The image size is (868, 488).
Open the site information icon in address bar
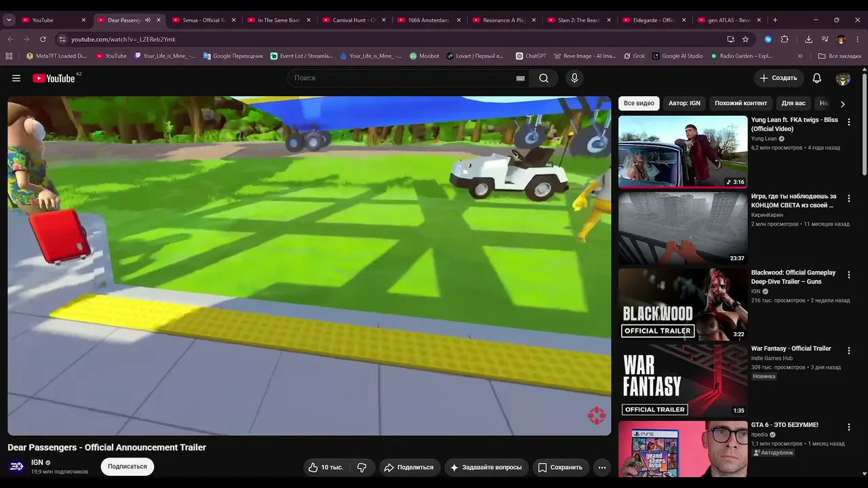(62, 39)
